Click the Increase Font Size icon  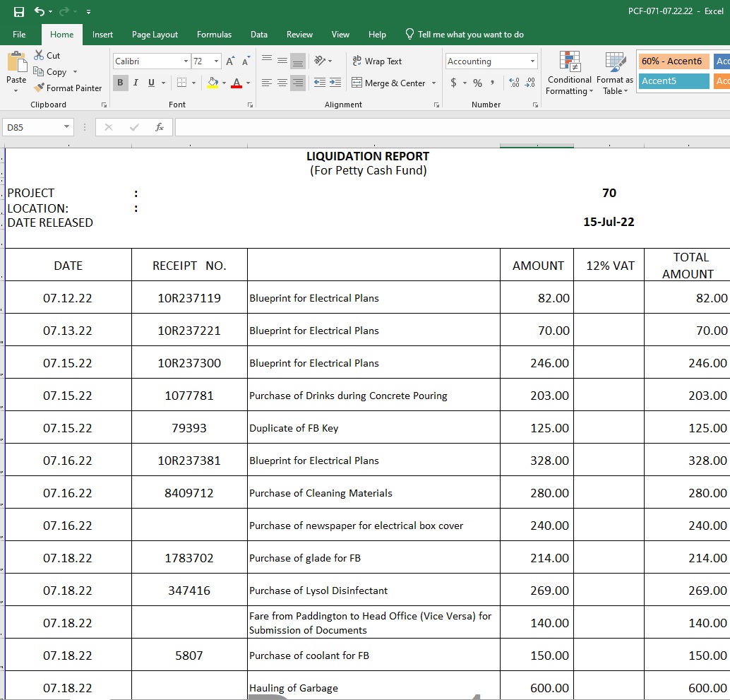point(230,61)
